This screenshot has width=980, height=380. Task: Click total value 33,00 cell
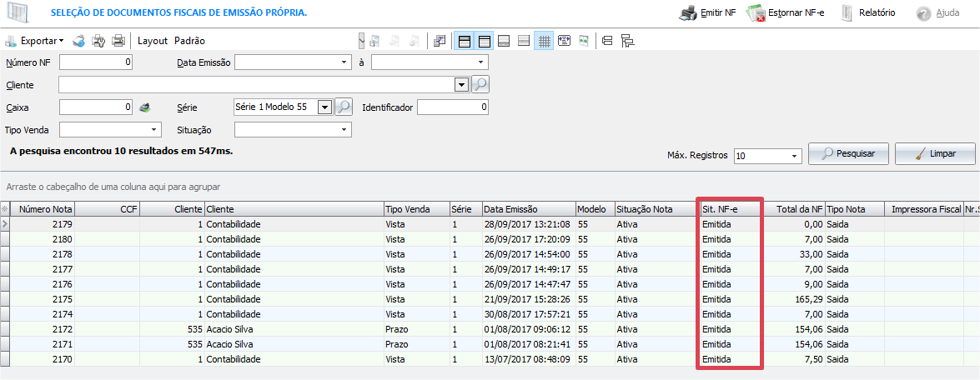coord(794,254)
